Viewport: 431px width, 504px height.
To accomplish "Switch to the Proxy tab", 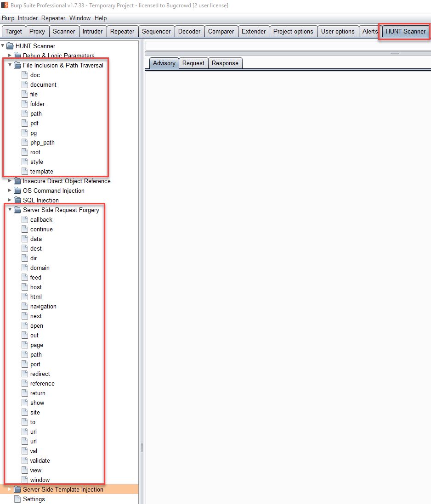I will 37,32.
